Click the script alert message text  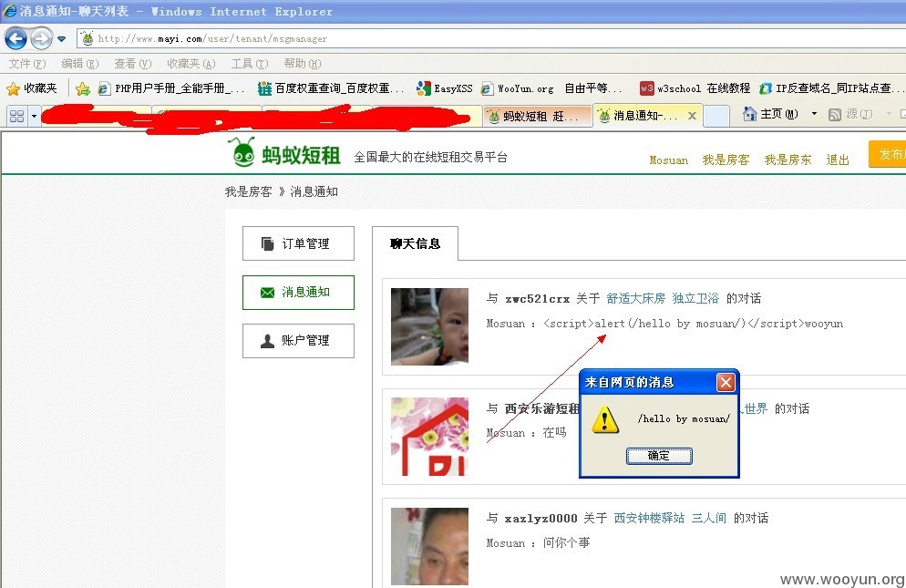pos(694,324)
